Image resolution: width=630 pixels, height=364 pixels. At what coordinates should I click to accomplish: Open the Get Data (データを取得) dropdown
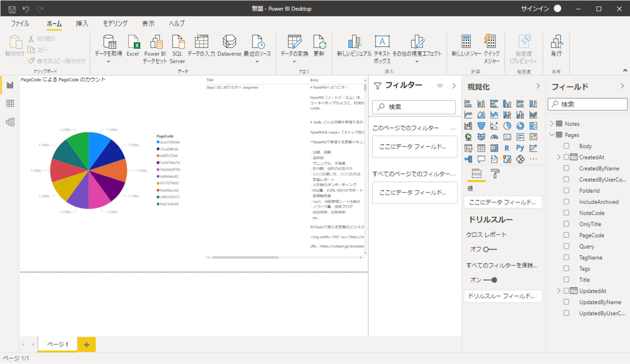click(x=109, y=61)
